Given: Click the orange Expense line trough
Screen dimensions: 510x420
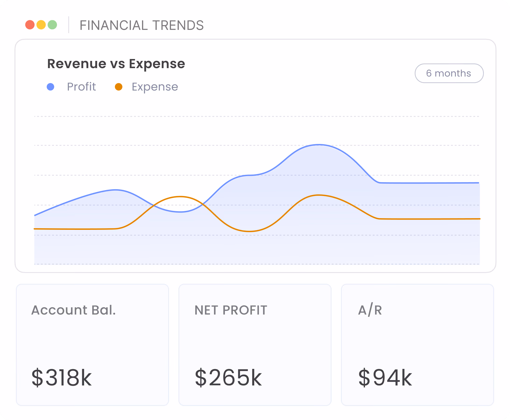Looking at the screenshot, I should click(249, 231).
